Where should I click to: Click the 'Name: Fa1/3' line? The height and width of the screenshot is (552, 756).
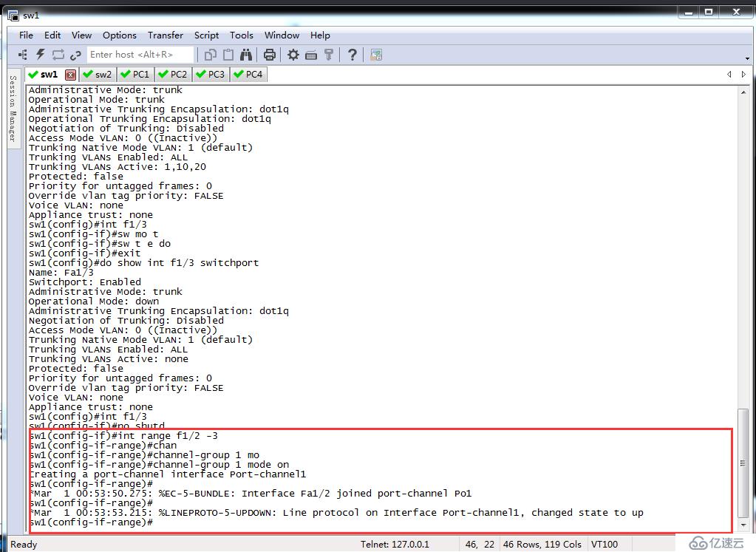tap(61, 273)
